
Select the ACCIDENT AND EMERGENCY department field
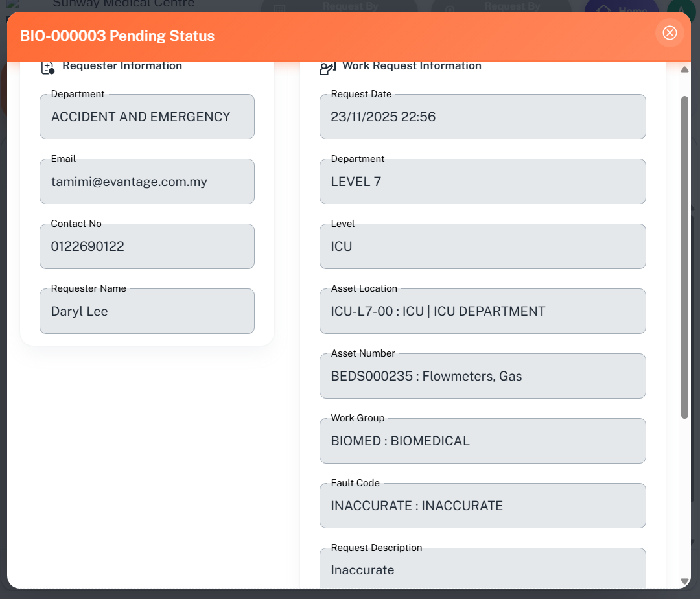146,117
